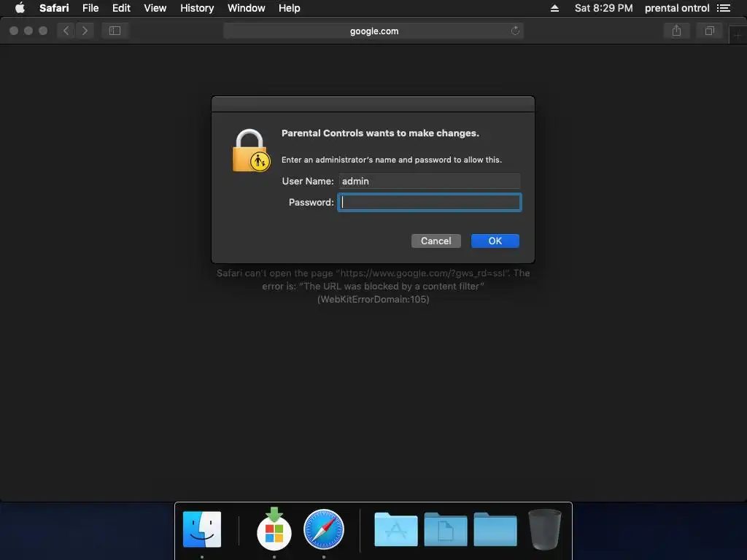Open the View menu

[x=155, y=8]
